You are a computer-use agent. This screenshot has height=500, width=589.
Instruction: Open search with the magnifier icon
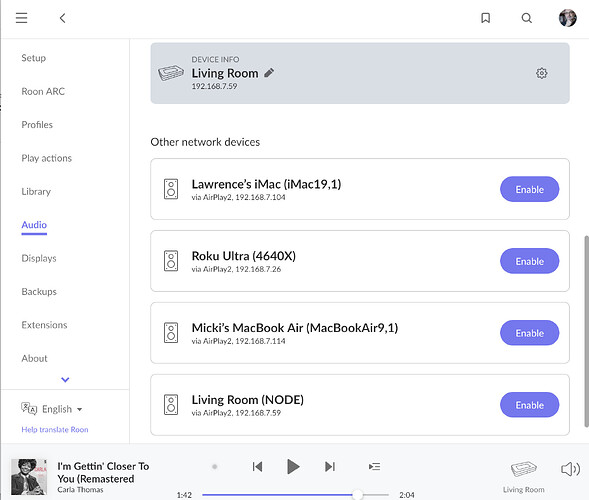(527, 18)
